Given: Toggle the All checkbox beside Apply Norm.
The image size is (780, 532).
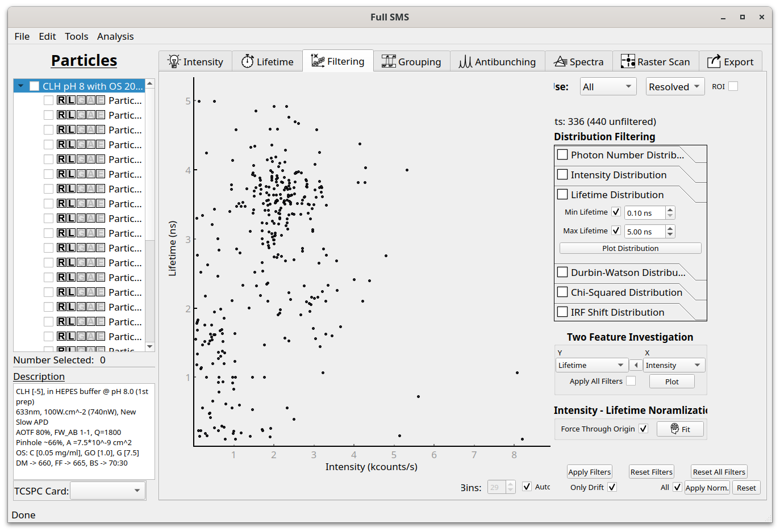Looking at the screenshot, I should (677, 487).
